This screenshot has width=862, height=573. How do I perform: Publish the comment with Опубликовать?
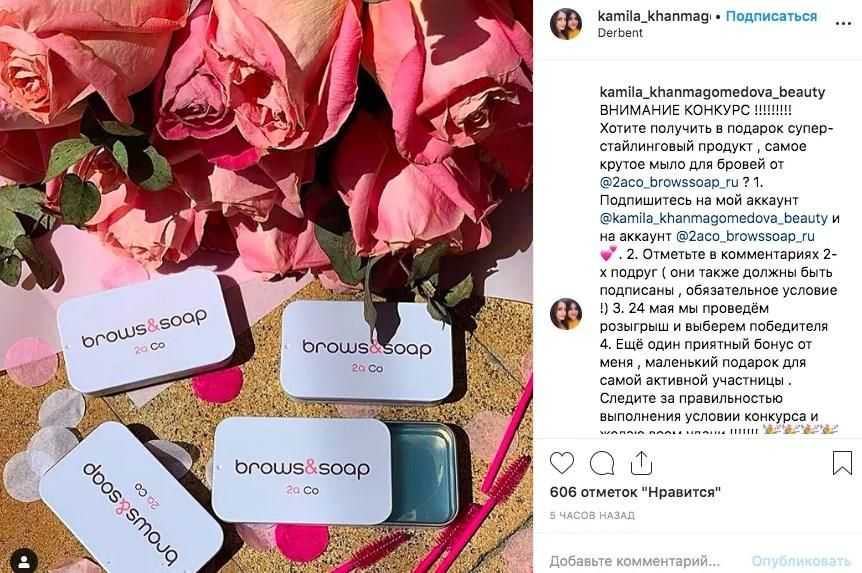(801, 561)
